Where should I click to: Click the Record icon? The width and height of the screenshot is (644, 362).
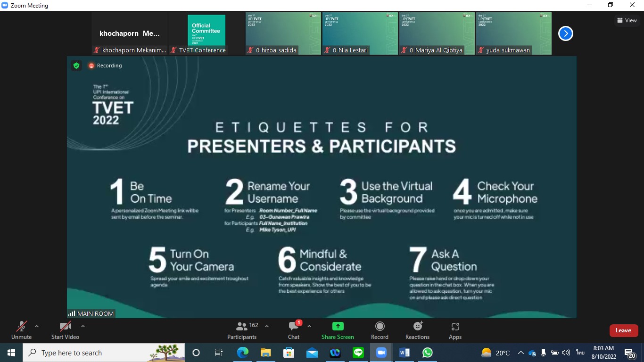[x=380, y=330]
